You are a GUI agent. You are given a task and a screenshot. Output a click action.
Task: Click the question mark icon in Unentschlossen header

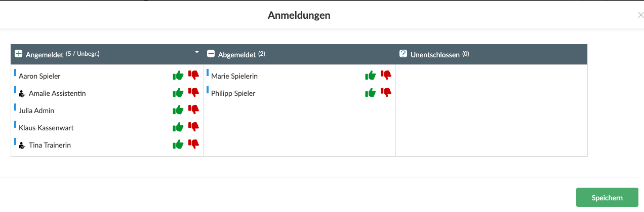coord(404,54)
